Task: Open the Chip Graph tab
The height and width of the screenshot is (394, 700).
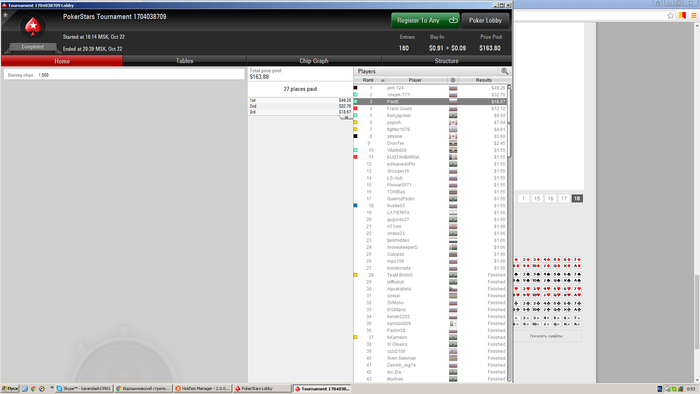Action: tap(314, 61)
